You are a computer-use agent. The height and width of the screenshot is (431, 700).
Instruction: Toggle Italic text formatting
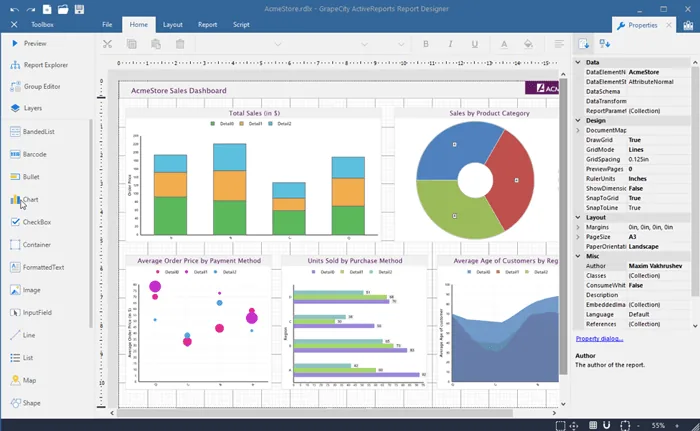pyautogui.click(x=450, y=44)
